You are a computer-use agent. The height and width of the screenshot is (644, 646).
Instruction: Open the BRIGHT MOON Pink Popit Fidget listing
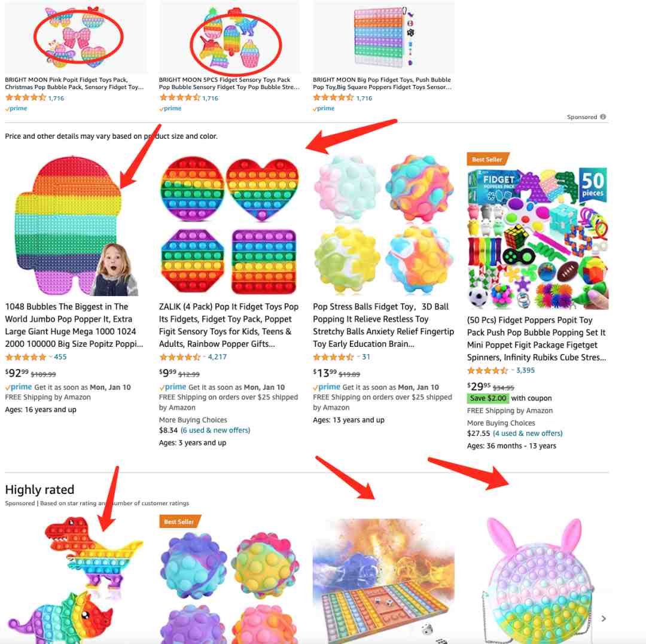point(75,83)
